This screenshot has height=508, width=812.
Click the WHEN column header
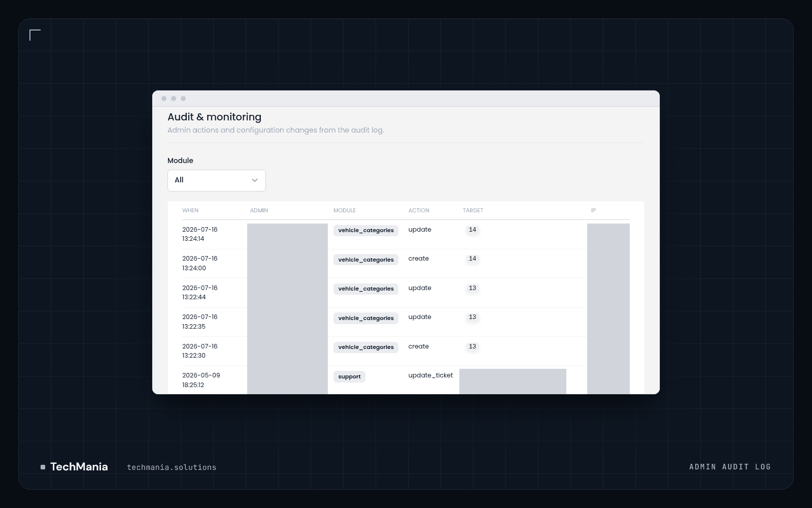(x=190, y=210)
